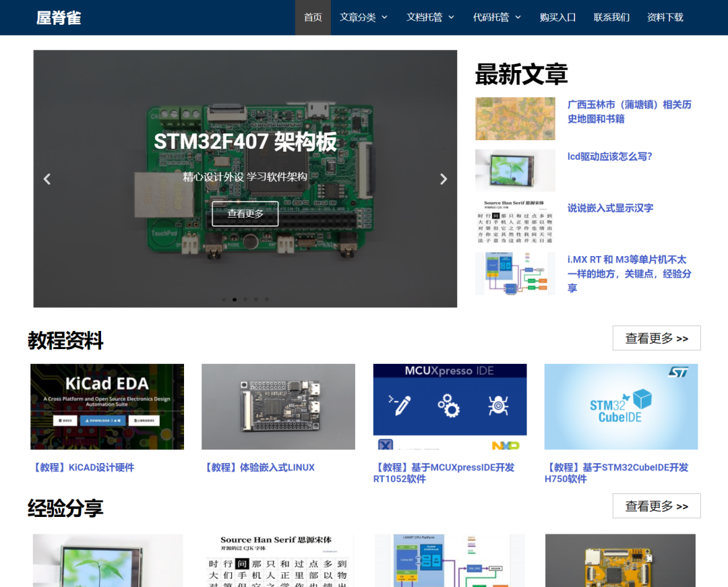Open 资料下载 in the navigation bar

665,18
